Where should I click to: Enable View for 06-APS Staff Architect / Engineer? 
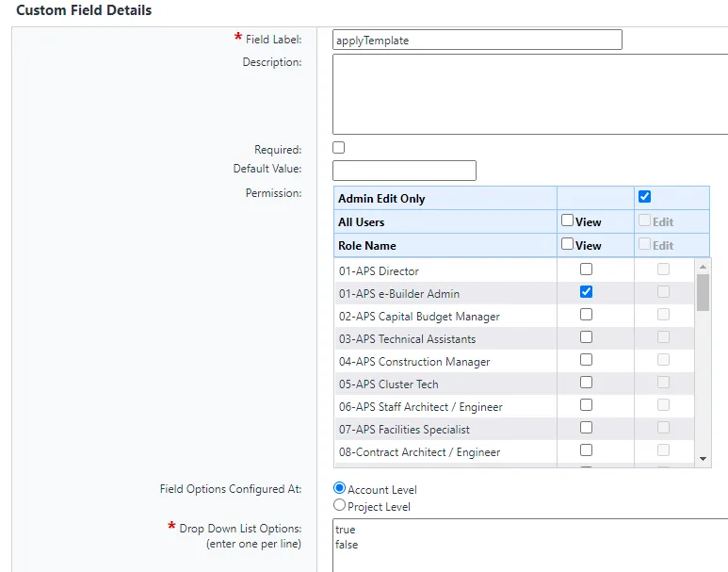point(586,405)
